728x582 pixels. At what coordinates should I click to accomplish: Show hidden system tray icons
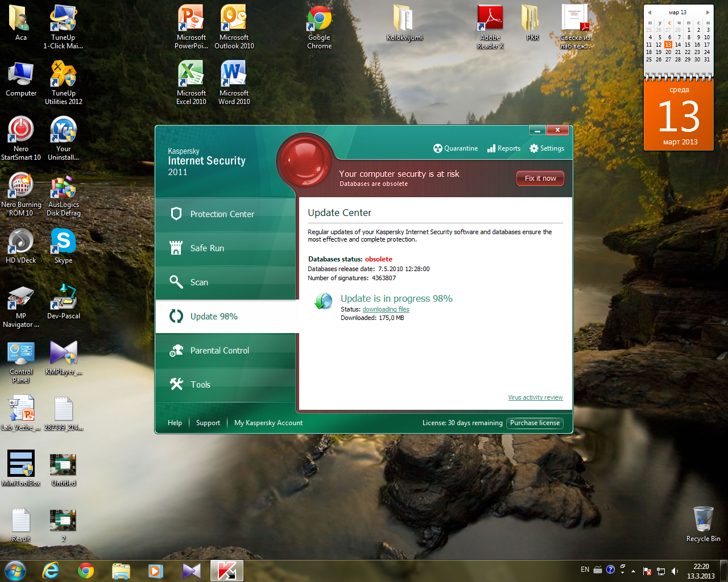[633, 571]
